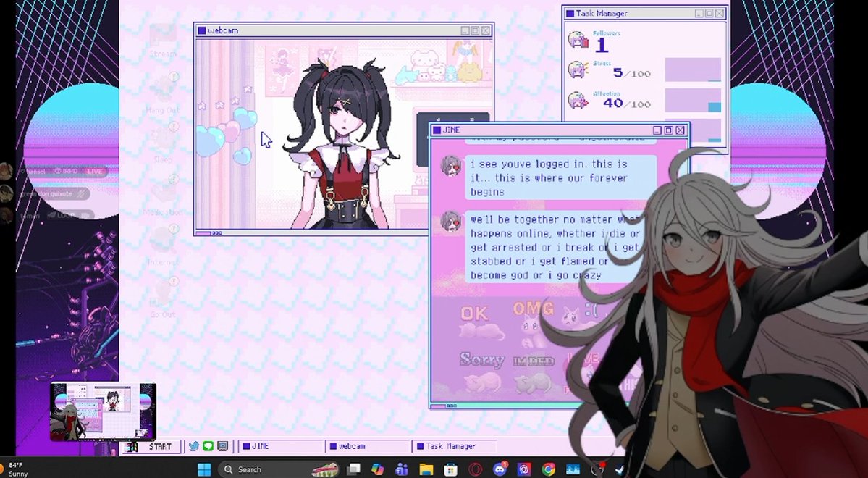Viewport: 868px width, 478px height.
Task: Open Microsoft Store from the taskbar
Action: point(450,470)
